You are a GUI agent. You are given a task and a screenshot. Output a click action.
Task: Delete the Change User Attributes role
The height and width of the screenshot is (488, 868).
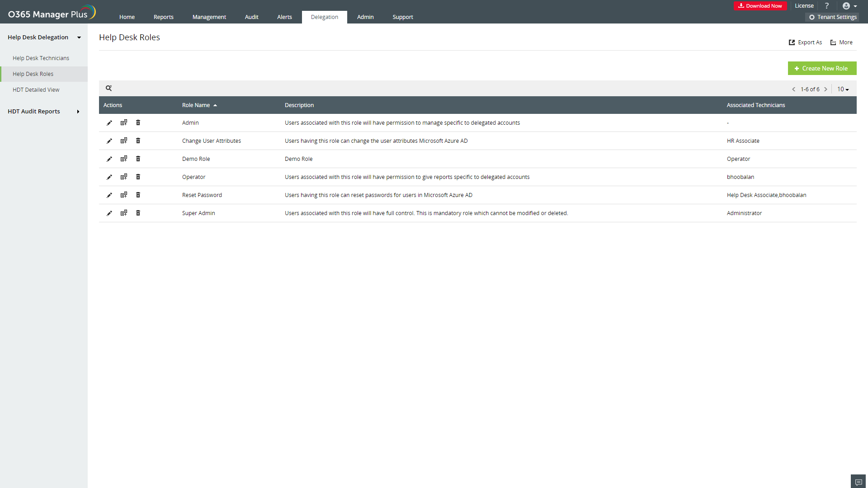coord(138,141)
